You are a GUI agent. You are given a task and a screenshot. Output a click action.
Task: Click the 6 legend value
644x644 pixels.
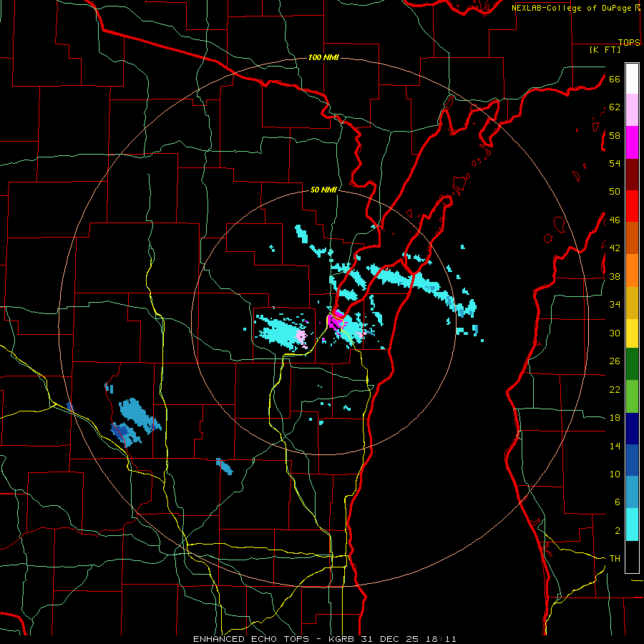pos(618,502)
